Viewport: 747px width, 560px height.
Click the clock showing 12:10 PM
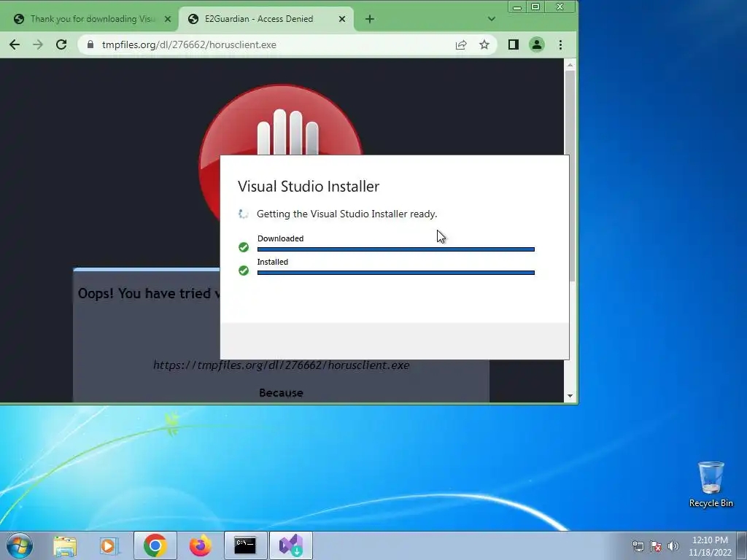pyautogui.click(x=710, y=546)
